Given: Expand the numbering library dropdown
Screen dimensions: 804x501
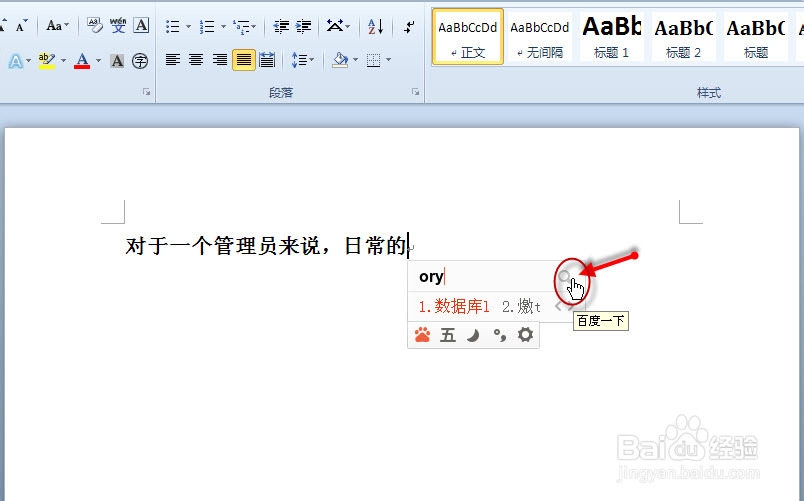Looking at the screenshot, I should (223, 27).
